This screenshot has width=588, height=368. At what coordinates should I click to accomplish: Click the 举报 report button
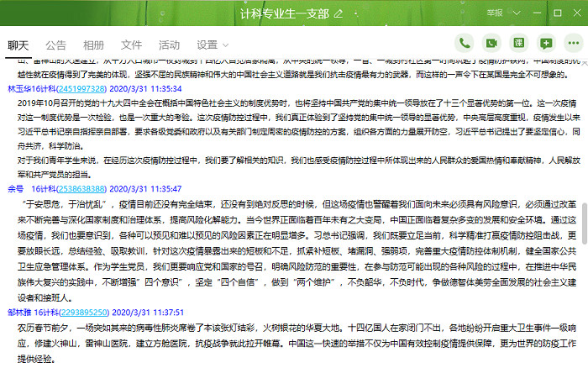pyautogui.click(x=495, y=14)
